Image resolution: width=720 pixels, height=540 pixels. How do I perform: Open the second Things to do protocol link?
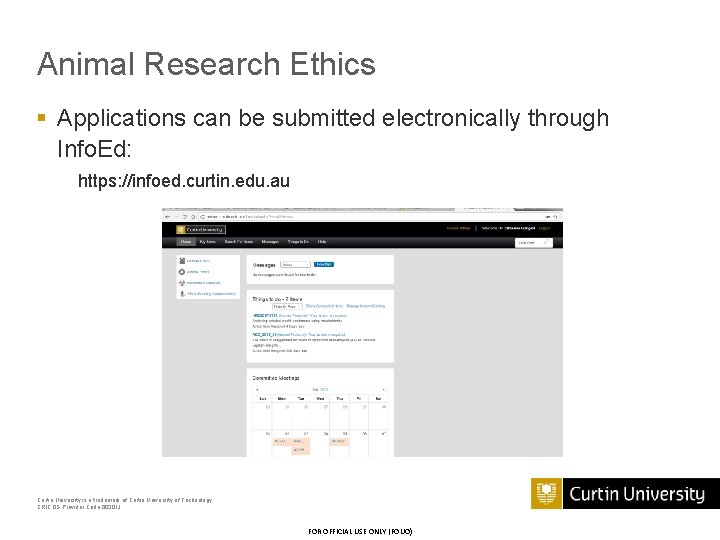click(298, 335)
